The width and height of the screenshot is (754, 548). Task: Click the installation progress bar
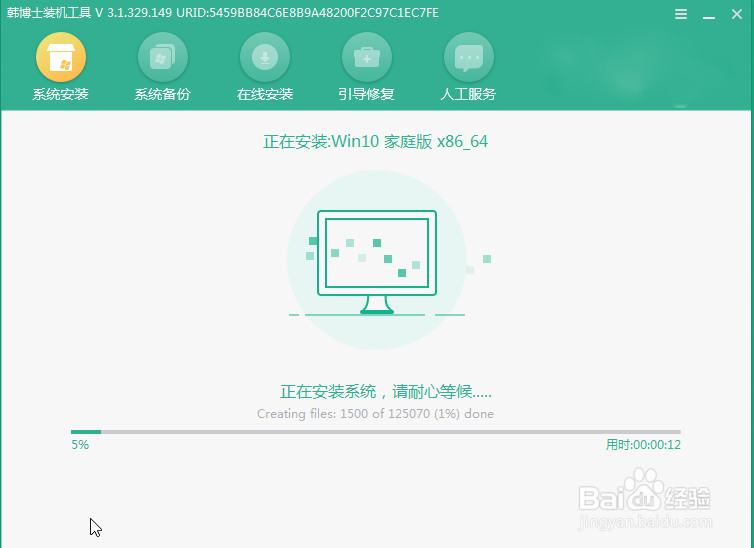[x=376, y=432]
